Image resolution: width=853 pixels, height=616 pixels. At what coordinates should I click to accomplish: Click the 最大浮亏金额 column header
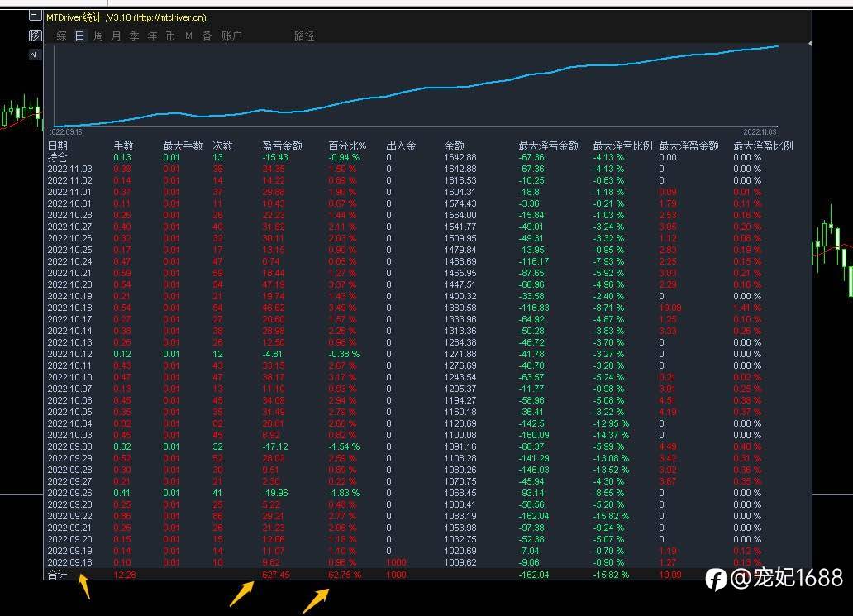[548, 146]
